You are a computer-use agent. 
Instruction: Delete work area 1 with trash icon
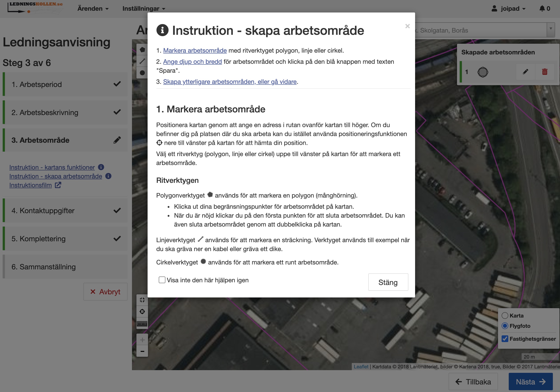pos(545,72)
